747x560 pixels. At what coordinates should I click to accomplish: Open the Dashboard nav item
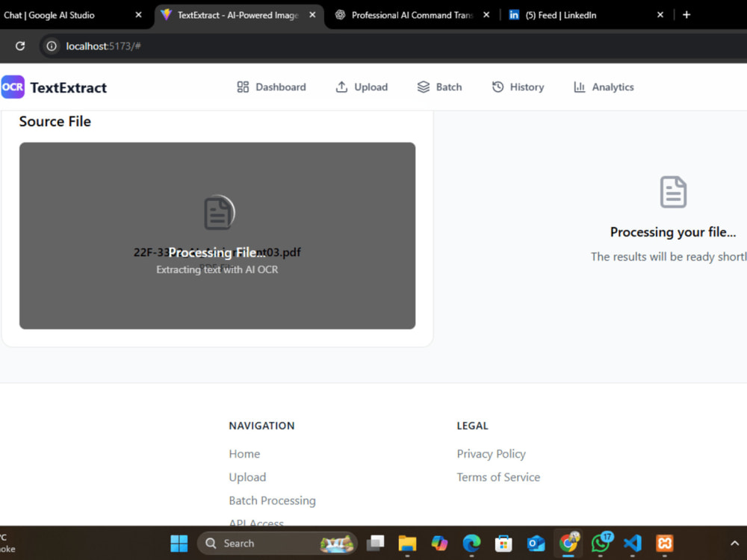tap(272, 87)
